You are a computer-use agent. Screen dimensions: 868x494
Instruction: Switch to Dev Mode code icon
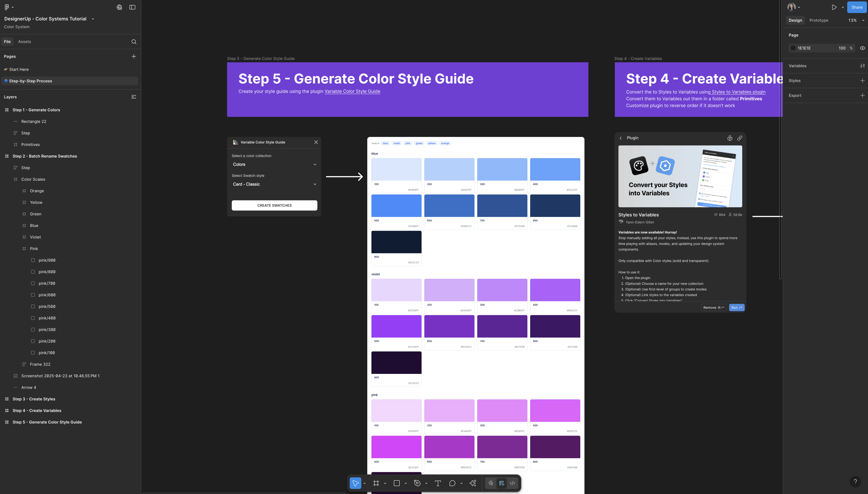(513, 483)
